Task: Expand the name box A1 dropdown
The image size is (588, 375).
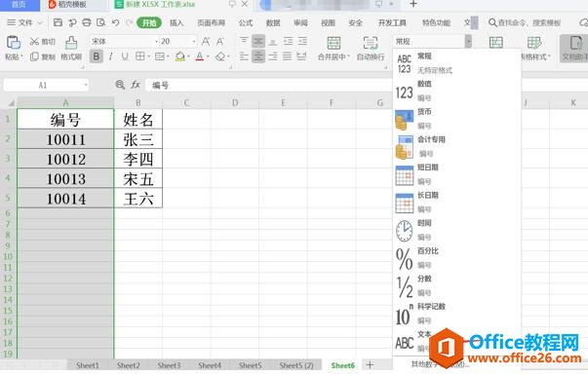Action: (x=86, y=85)
